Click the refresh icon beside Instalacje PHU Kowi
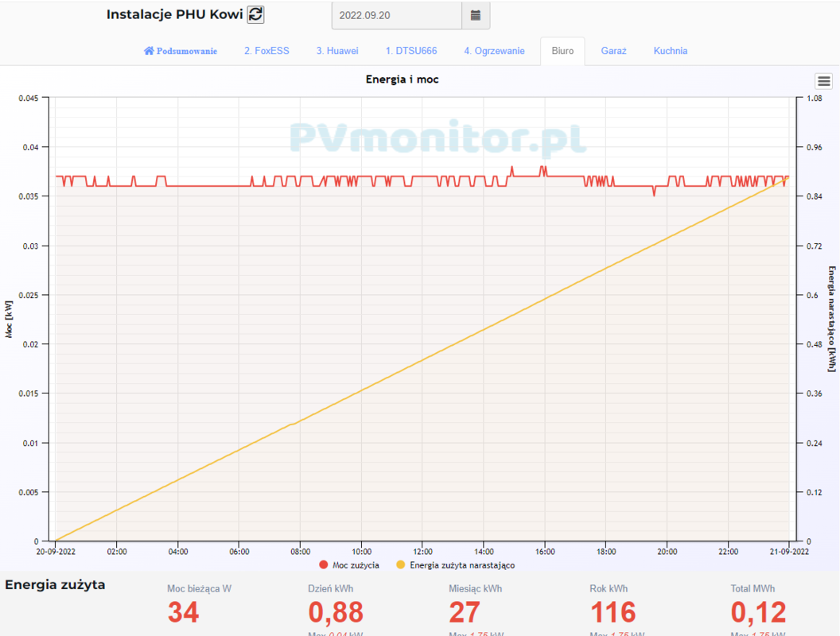This screenshot has width=840, height=636. (x=255, y=14)
